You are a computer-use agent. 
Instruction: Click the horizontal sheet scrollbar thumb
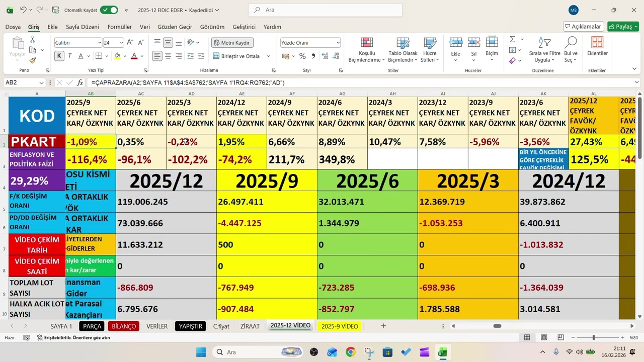[497, 326]
